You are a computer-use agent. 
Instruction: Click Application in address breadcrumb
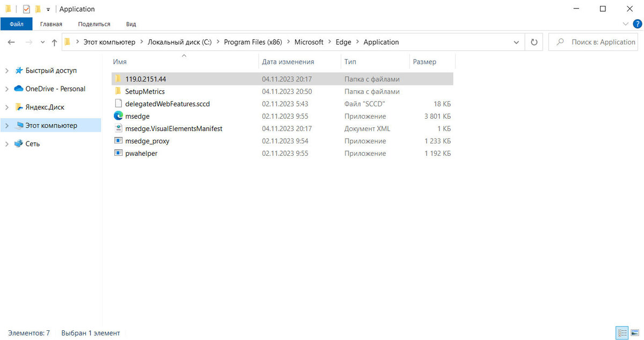(381, 42)
